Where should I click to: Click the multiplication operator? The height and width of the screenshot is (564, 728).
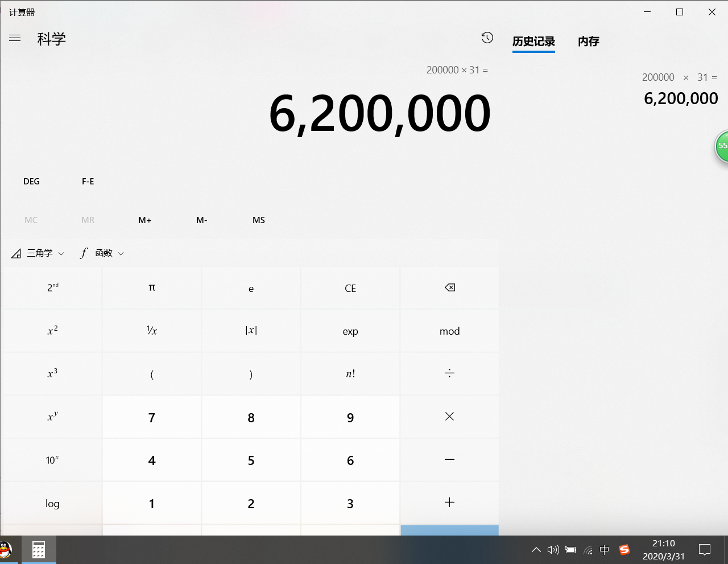point(449,417)
